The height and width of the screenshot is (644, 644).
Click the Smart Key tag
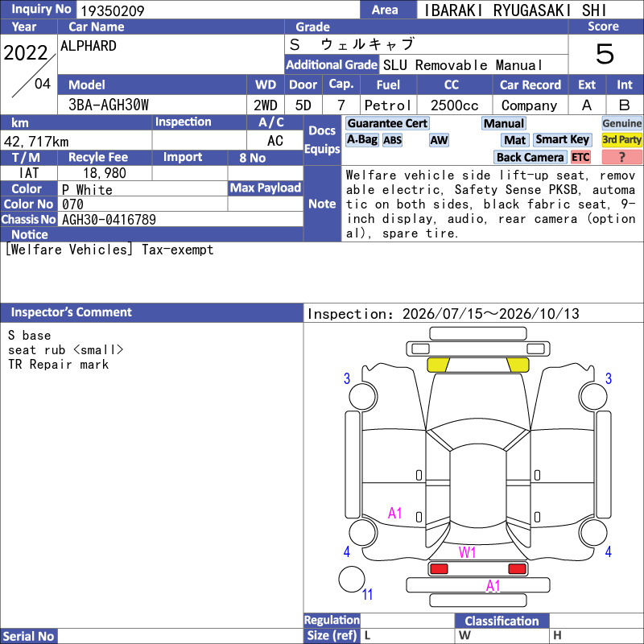tap(562, 139)
